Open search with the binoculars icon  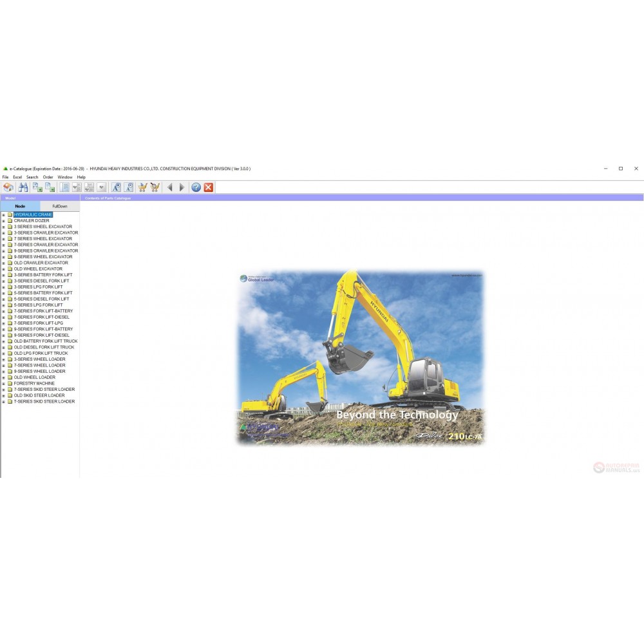[x=23, y=187]
